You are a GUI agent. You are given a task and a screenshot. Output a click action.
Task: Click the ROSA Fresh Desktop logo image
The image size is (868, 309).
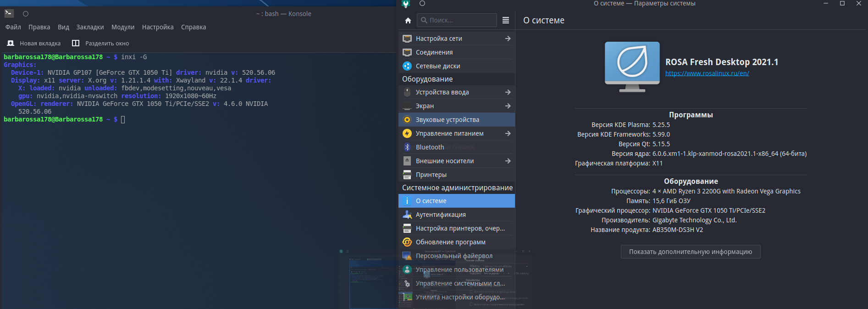point(632,67)
